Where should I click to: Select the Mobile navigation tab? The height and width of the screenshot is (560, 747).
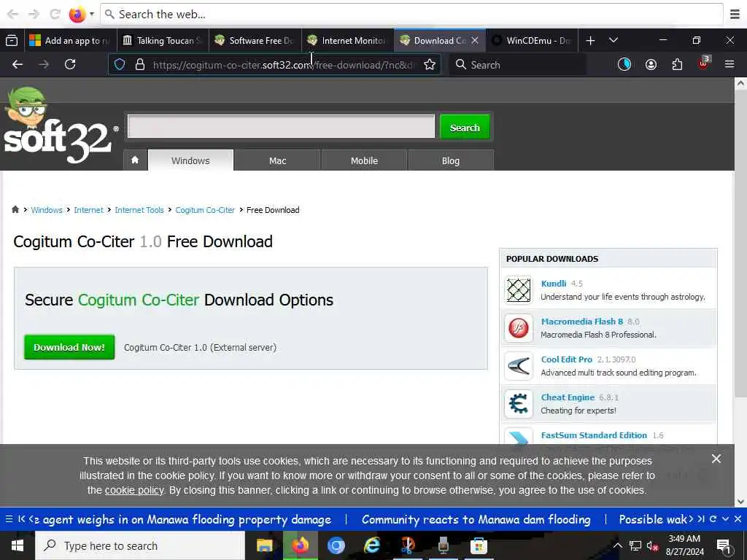(x=364, y=160)
